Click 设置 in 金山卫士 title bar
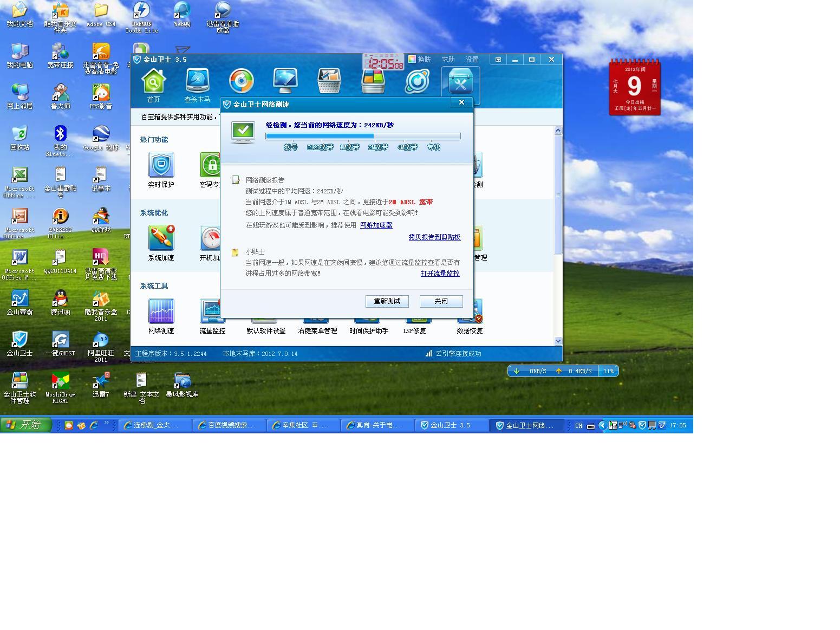Image resolution: width=840 pixels, height=630 pixels. (x=472, y=60)
